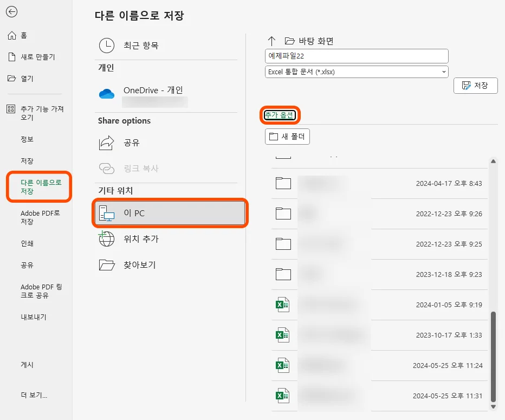Image resolution: width=505 pixels, height=420 pixels.
Task: Click the 저장 (Save) button
Action: tap(475, 85)
